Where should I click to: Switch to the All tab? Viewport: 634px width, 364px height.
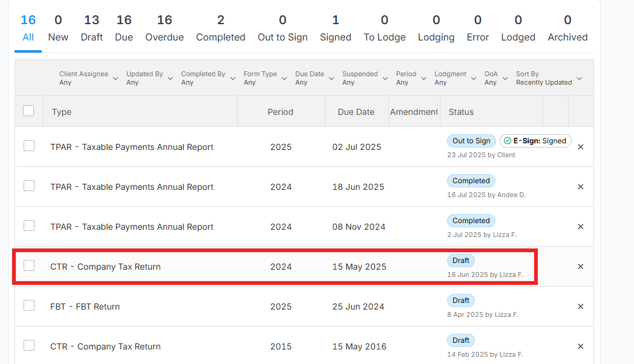pyautogui.click(x=28, y=28)
